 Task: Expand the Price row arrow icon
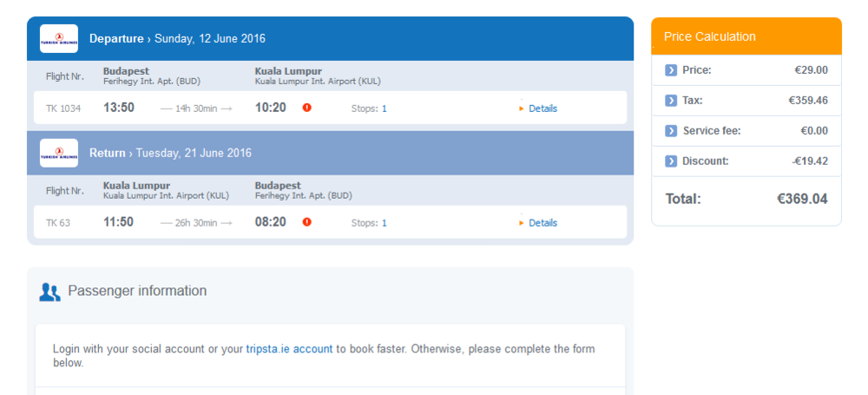(x=671, y=70)
